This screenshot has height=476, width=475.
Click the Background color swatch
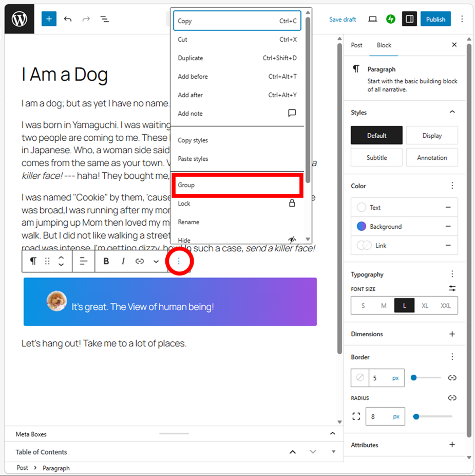tap(362, 226)
